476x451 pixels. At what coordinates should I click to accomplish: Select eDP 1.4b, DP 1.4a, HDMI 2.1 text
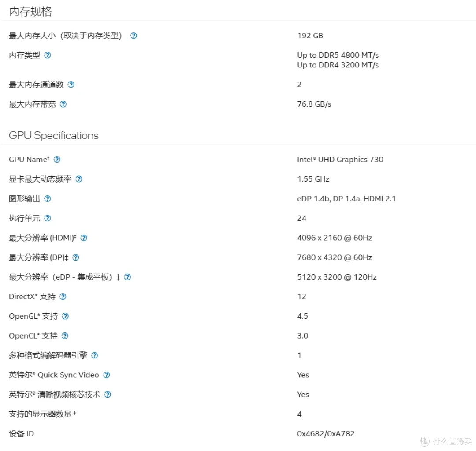pyautogui.click(x=346, y=199)
